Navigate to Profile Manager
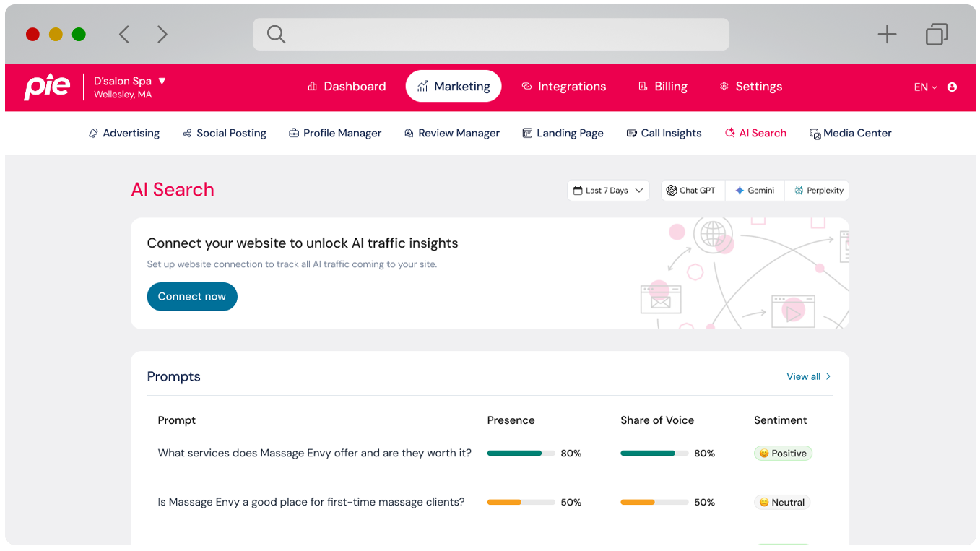980x551 pixels. point(335,133)
